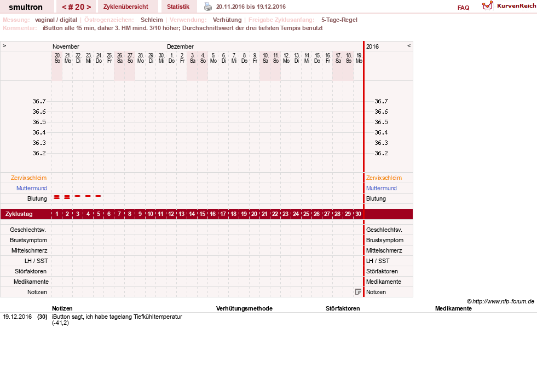The image size is (537, 392).
Task: Click bleeding marker on cycle day 5
Action: (x=99, y=196)
